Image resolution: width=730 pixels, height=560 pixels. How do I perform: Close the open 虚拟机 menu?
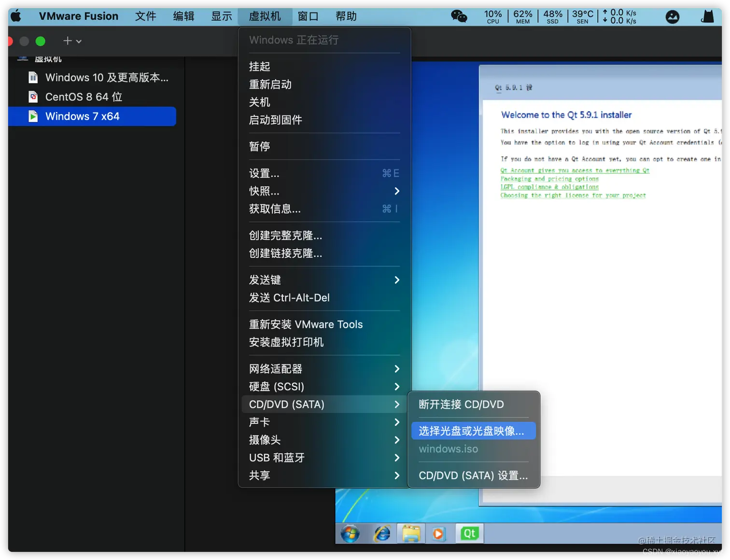pos(265,16)
